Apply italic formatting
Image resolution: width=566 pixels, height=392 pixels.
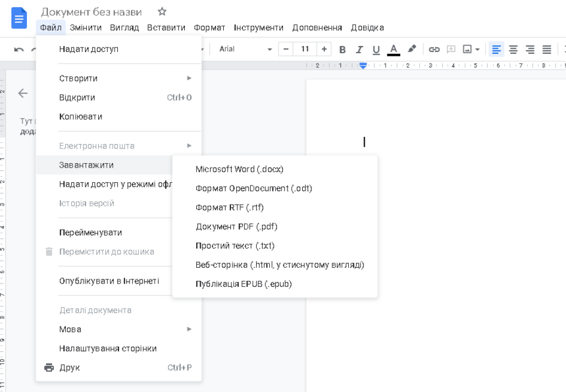point(359,49)
